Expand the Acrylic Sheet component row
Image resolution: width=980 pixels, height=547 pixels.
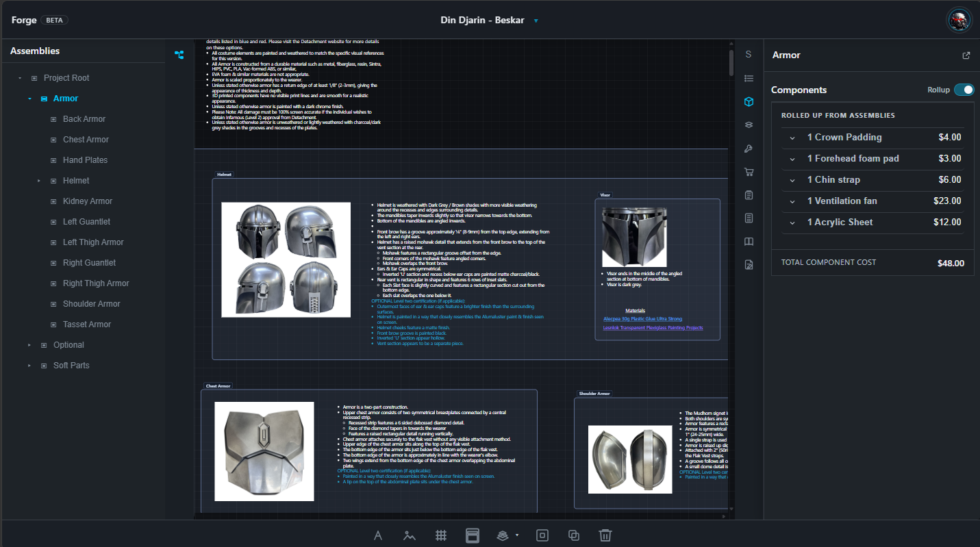(792, 222)
